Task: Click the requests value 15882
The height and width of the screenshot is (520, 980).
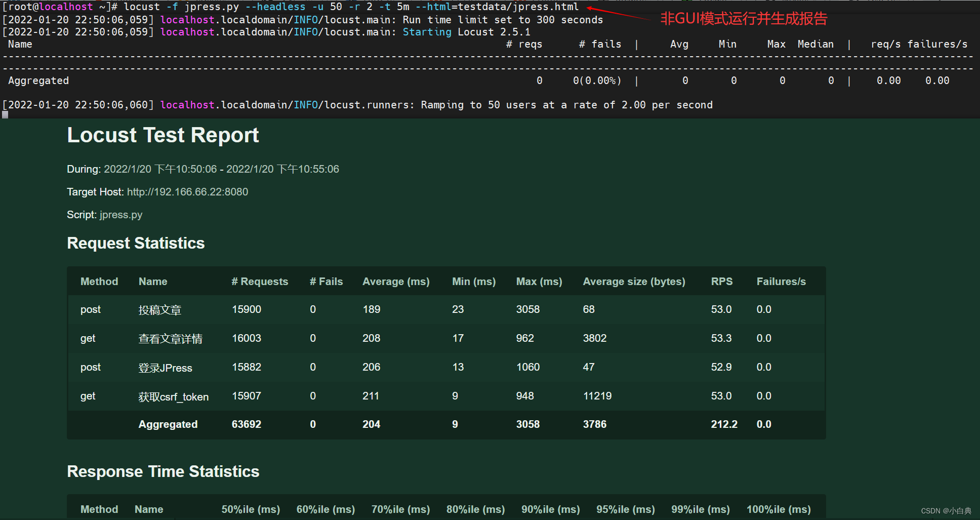Action: [247, 367]
